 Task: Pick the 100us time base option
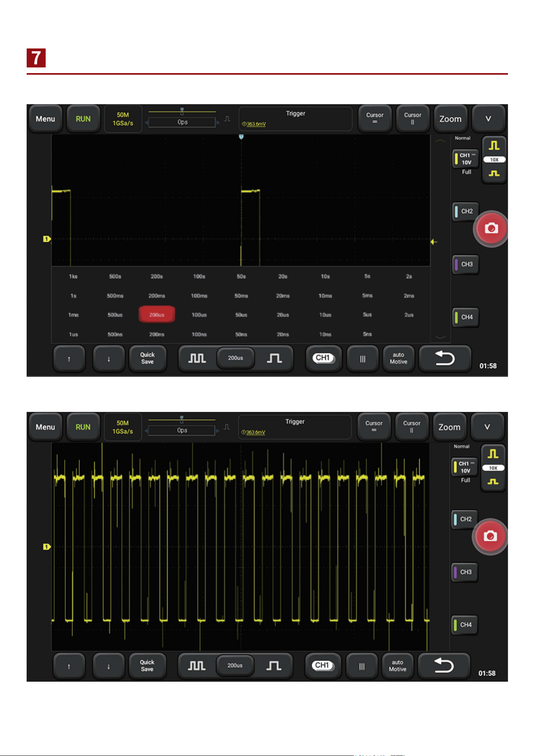point(199,315)
